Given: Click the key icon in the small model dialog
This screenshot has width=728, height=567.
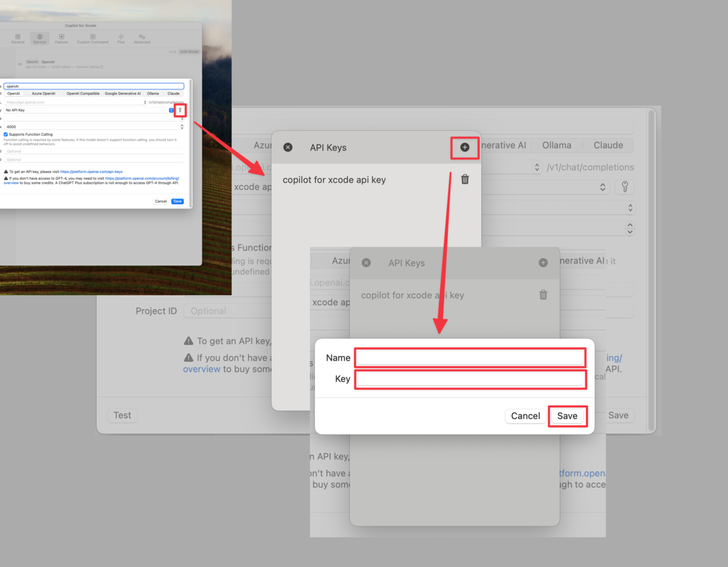Looking at the screenshot, I should pos(180,110).
